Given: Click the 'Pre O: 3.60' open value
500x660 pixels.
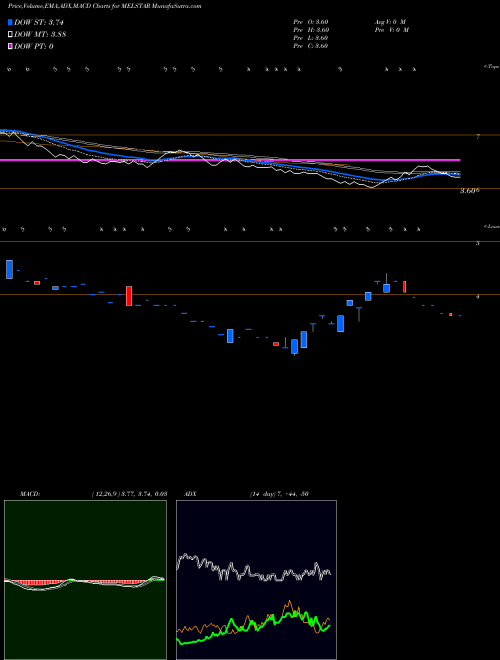Looking at the screenshot, I should pos(311,22).
